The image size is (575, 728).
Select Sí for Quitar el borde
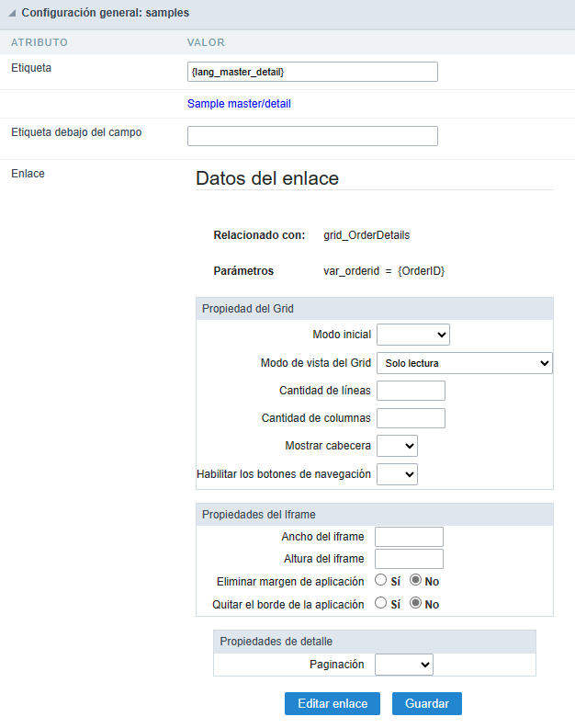point(381,604)
